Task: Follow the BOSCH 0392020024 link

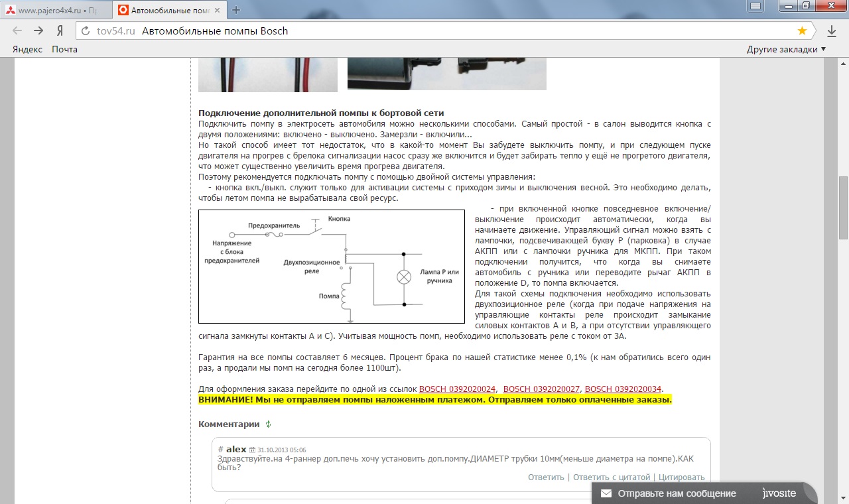Action: (x=457, y=389)
